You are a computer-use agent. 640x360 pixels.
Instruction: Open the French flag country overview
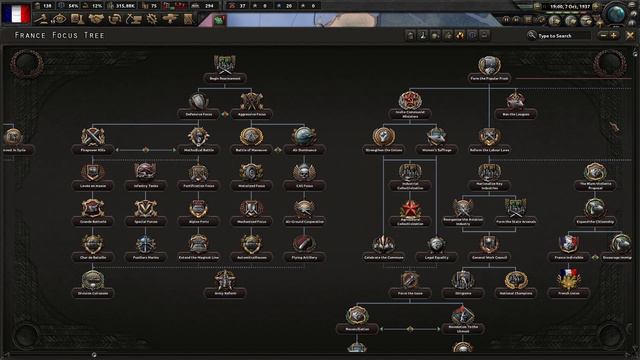click(16, 13)
